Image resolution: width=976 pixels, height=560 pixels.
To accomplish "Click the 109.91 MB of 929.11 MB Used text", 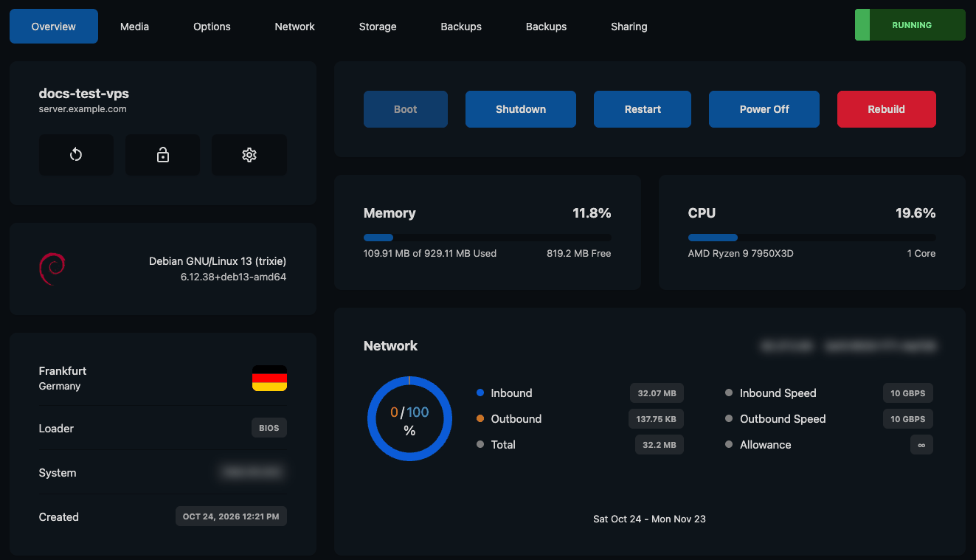I will click(430, 254).
